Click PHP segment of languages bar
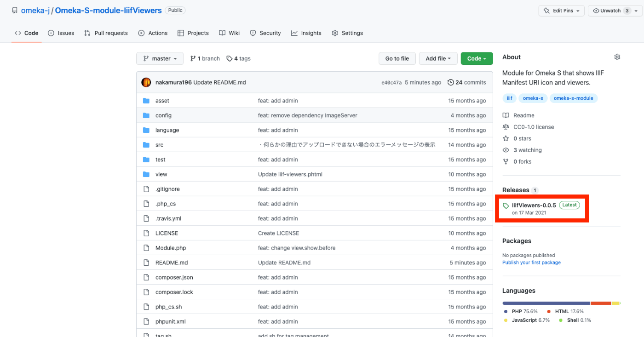644x337 pixels. click(546, 303)
